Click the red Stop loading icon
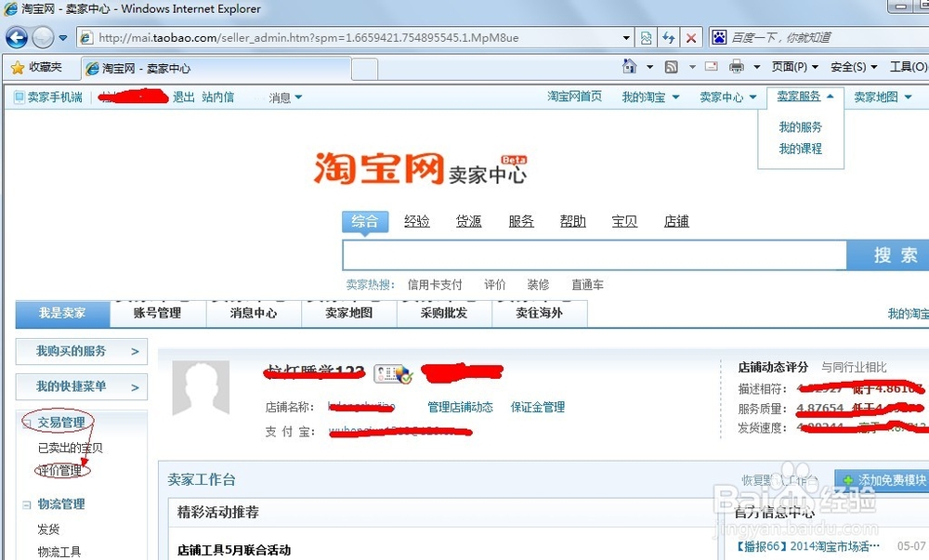Screen dimensions: 929x560 [691, 37]
